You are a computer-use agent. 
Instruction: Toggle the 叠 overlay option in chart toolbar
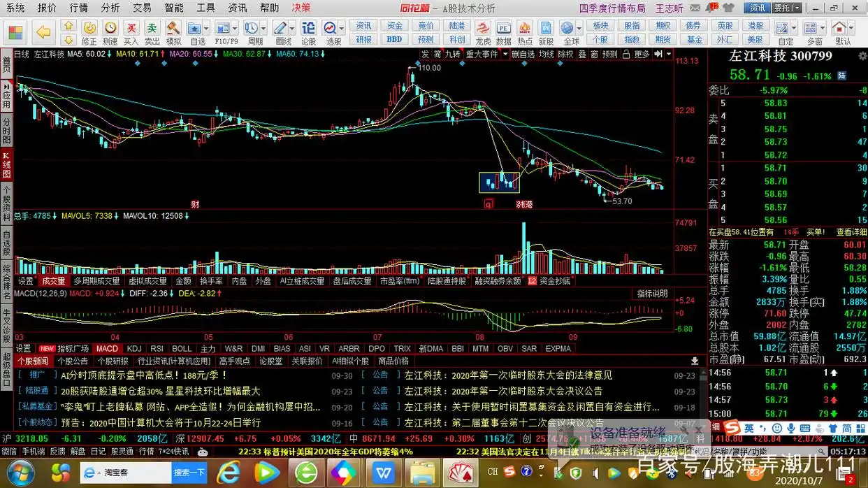[x=581, y=54]
